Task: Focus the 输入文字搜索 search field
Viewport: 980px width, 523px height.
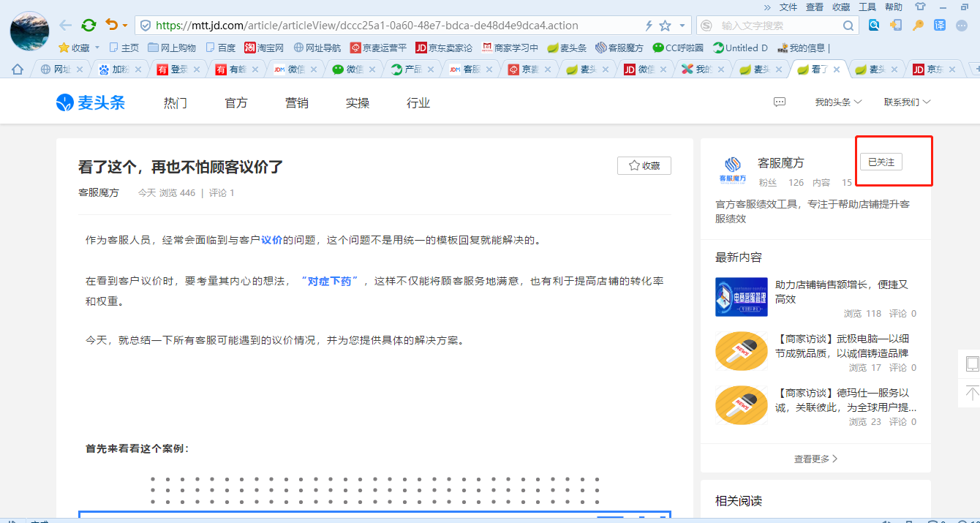Action: [x=778, y=26]
